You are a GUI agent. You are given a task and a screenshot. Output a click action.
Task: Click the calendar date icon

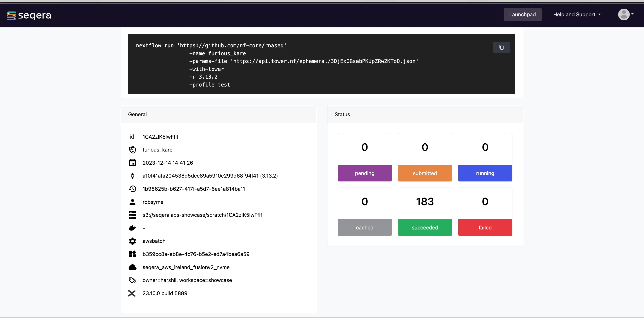(132, 163)
